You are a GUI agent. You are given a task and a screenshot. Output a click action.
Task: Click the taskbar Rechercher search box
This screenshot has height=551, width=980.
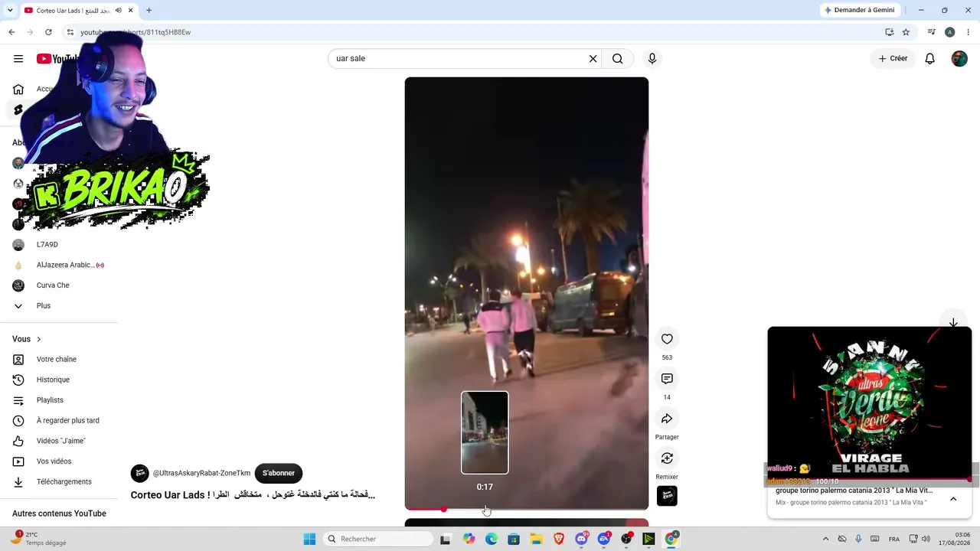coord(377,539)
